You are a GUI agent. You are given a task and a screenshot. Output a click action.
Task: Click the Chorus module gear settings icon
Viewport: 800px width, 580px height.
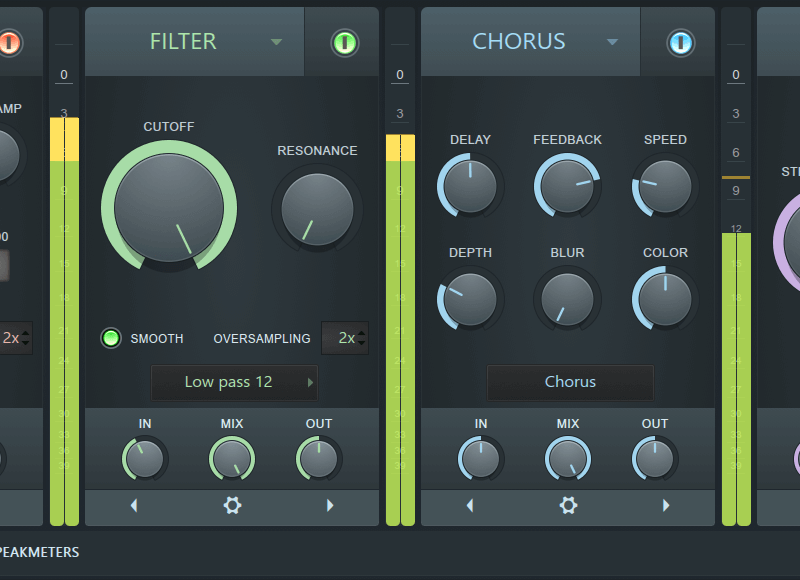pos(568,506)
